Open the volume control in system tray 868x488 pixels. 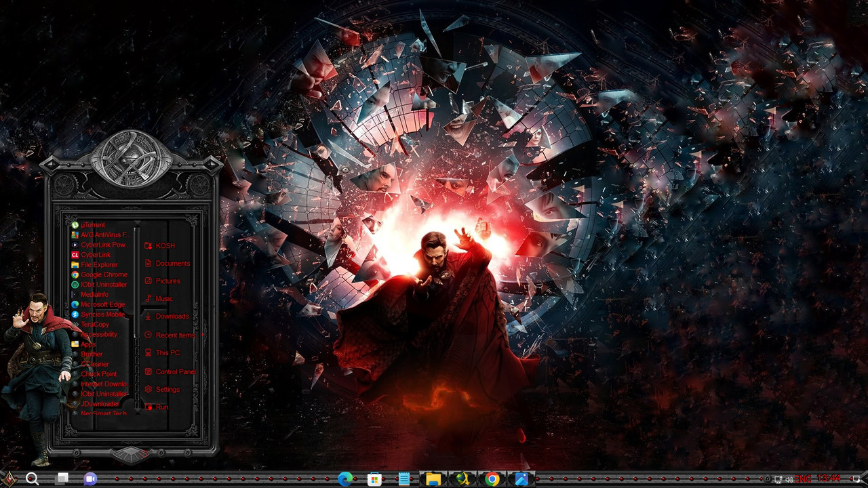[789, 479]
